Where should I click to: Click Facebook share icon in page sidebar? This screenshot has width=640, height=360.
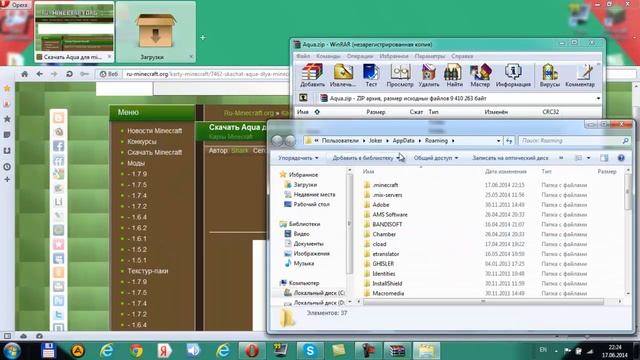click(x=58, y=146)
